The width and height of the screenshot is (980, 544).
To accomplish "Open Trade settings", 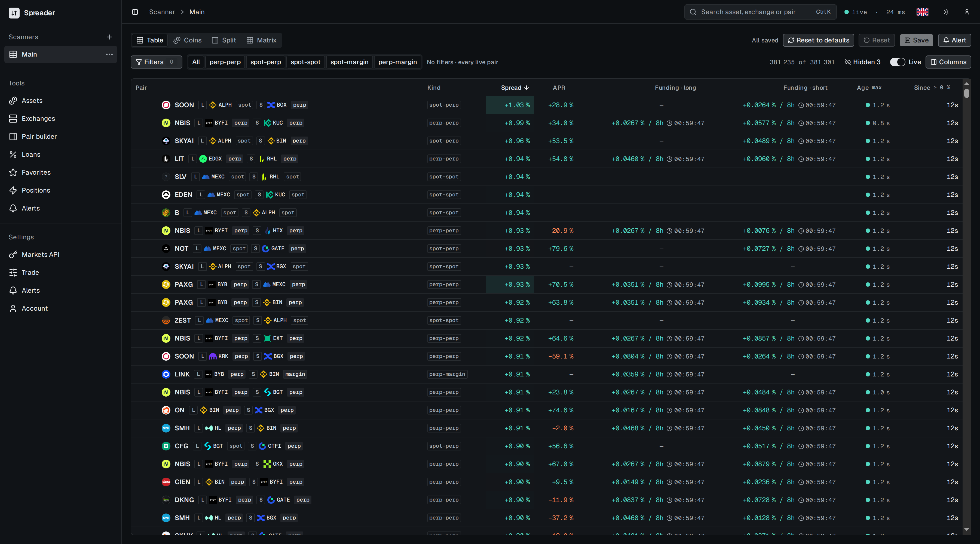I will [x=61, y=273].
